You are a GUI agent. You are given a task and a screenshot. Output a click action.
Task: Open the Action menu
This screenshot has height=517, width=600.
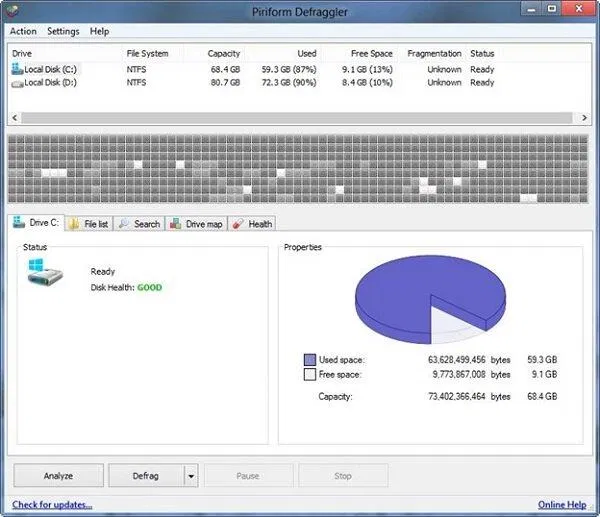tap(23, 31)
